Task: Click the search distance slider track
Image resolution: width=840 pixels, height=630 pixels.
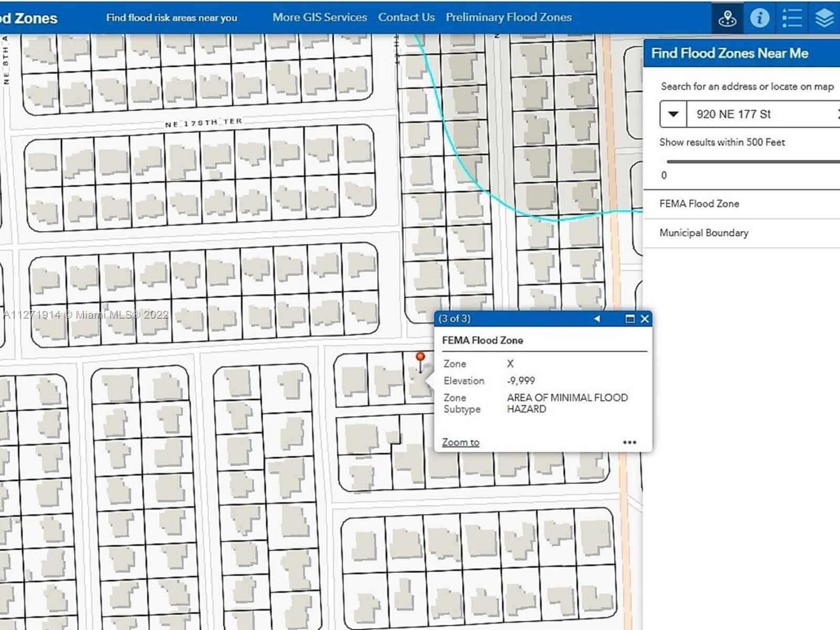Action: click(752, 162)
